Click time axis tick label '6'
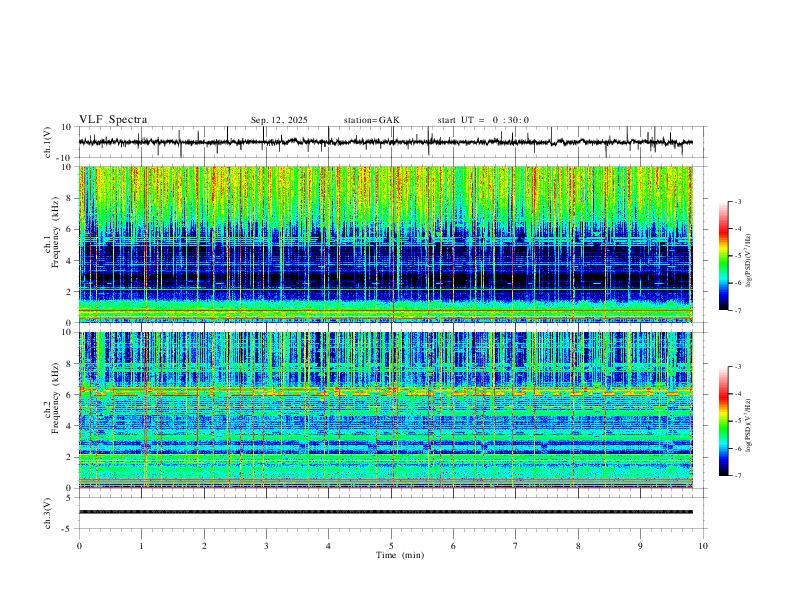The height and width of the screenshot is (612, 792). click(453, 546)
